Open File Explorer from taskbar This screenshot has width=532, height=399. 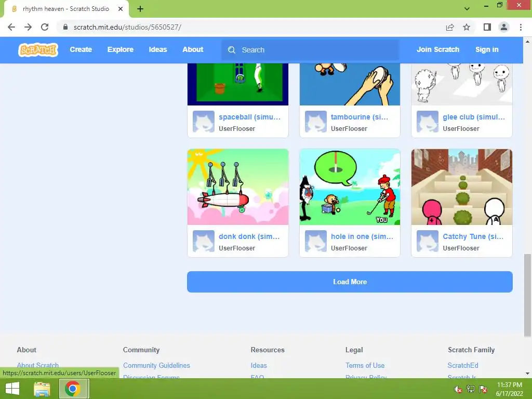[42, 389]
